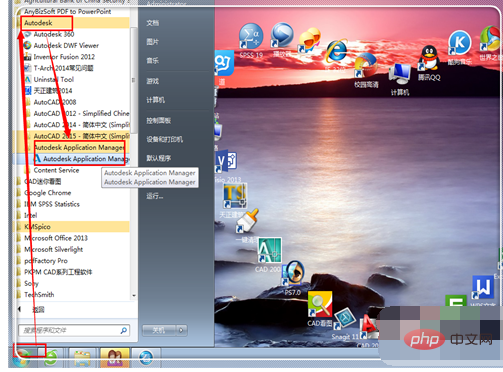Open the file explorer taskbar icon
Screen dimensions: 503x372
(x=82, y=358)
